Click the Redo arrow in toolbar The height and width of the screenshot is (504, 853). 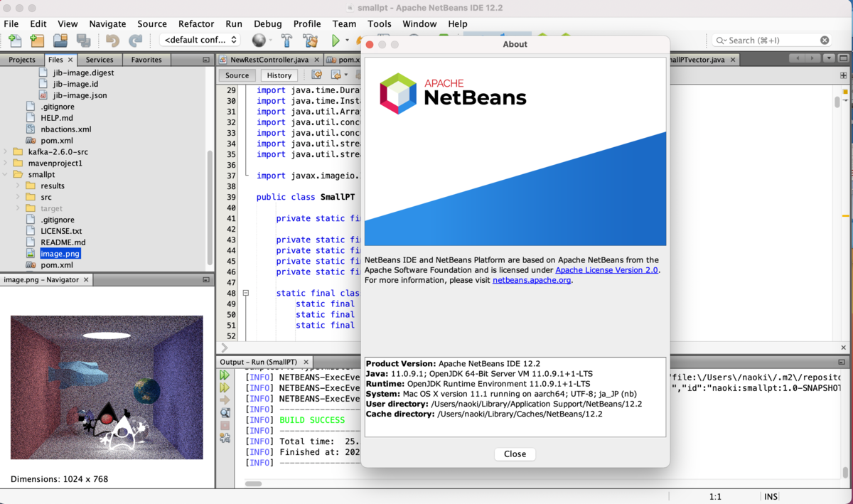pyautogui.click(x=135, y=41)
